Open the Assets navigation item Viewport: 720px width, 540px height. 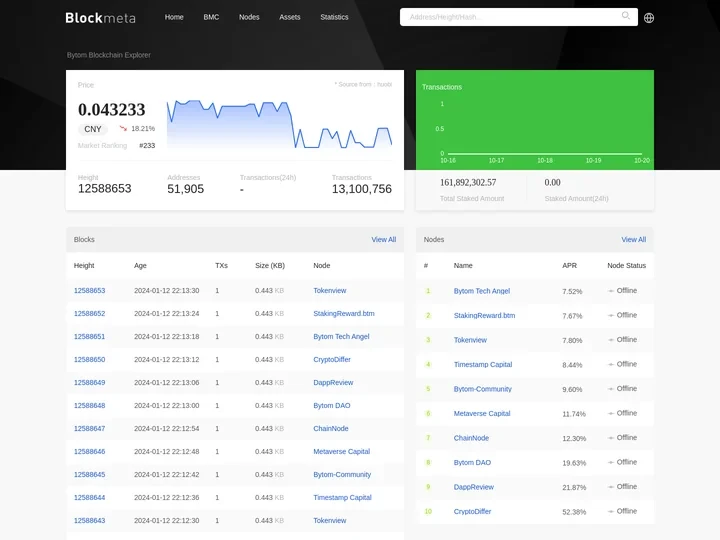pos(290,17)
